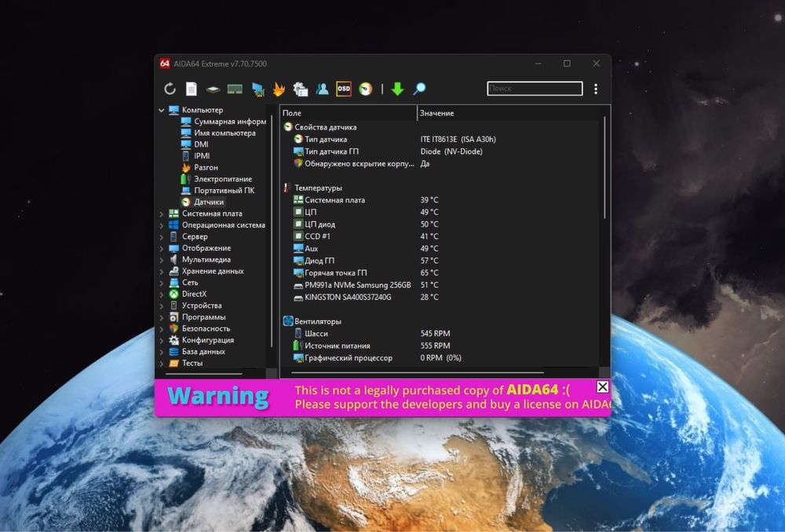The width and height of the screenshot is (785, 532).
Task: Expand the DirectX tree node
Action: coord(161,294)
